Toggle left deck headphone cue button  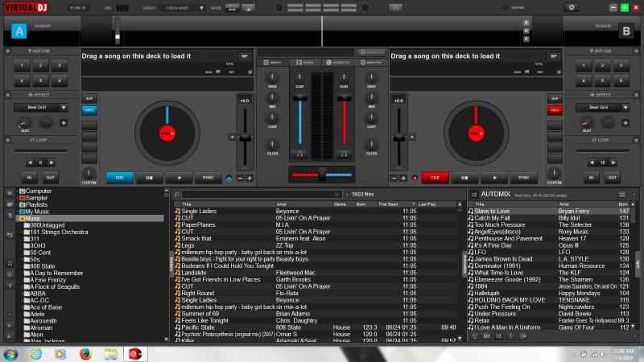tap(299, 154)
